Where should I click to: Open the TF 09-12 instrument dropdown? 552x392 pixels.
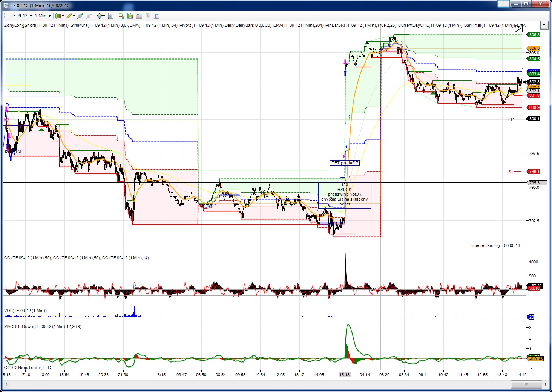pos(21,16)
